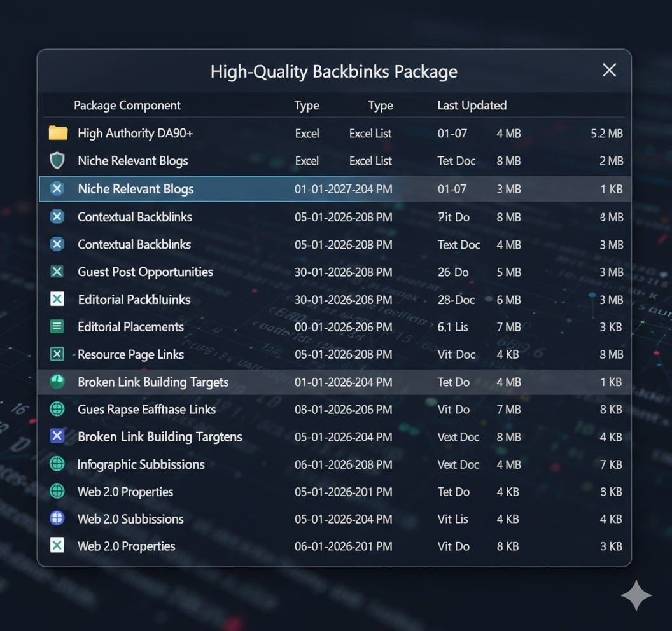672x631 pixels.
Task: Click the folder icon beside High Authority DA90+
Action: 58,133
